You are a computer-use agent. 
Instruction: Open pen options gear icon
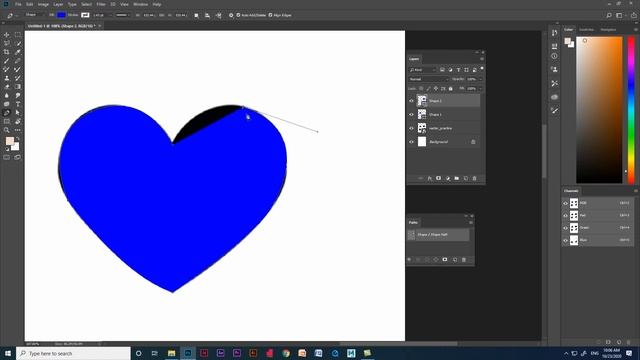[231, 15]
